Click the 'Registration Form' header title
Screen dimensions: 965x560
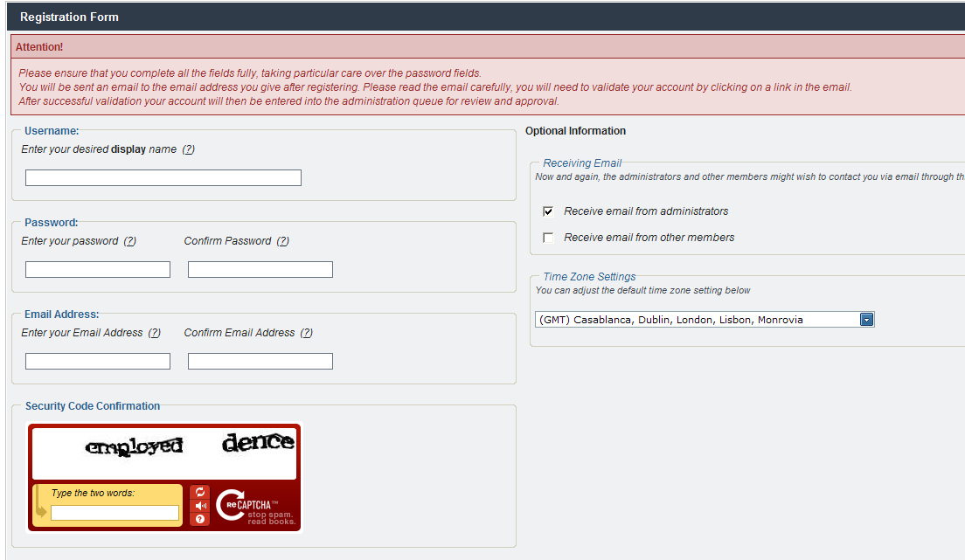[70, 17]
